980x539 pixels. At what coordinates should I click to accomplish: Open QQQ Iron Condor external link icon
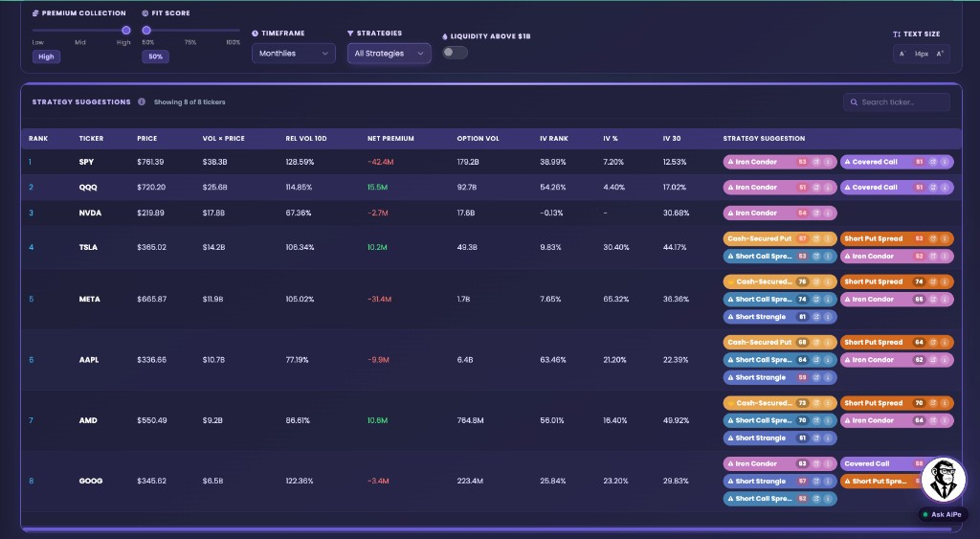point(816,188)
